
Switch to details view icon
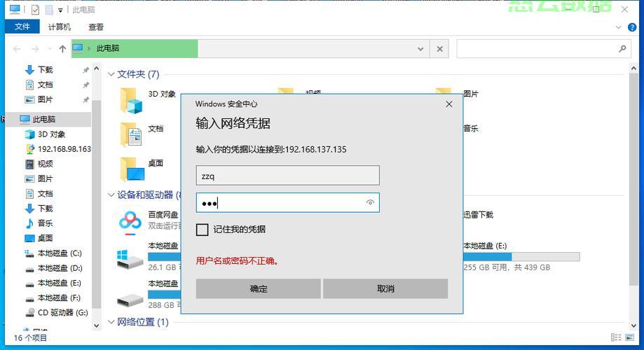coord(616,337)
